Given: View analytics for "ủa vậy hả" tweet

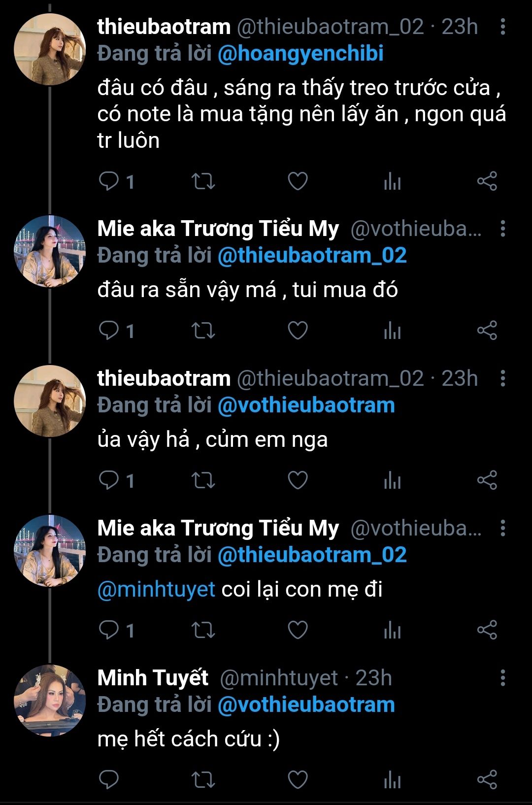Looking at the screenshot, I should coord(392,480).
